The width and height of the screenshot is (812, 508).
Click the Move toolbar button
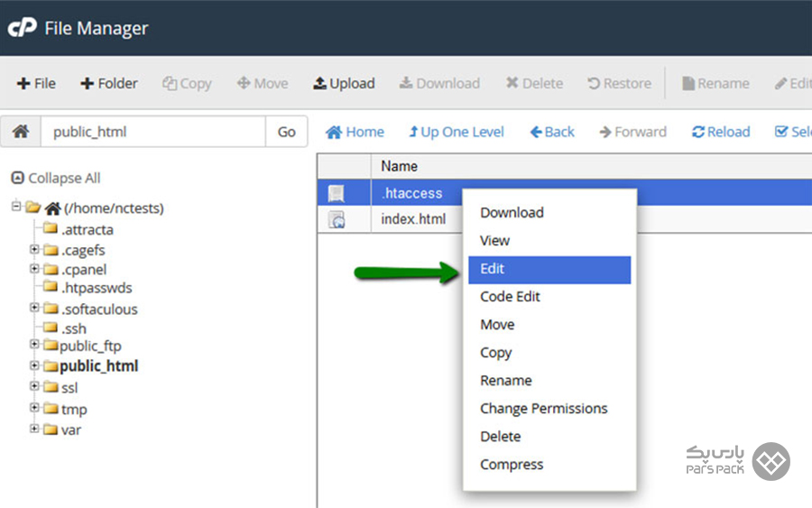pos(262,83)
